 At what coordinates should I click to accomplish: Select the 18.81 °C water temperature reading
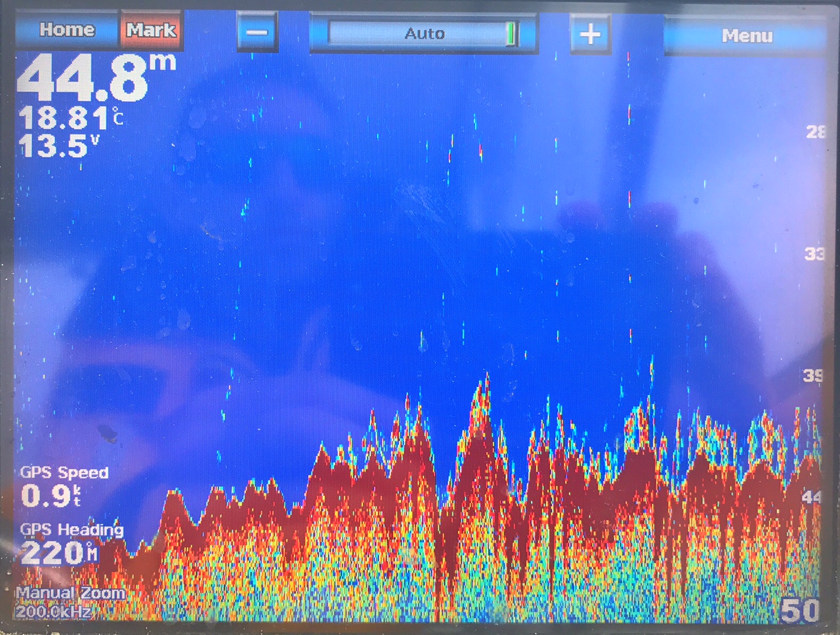click(x=69, y=119)
